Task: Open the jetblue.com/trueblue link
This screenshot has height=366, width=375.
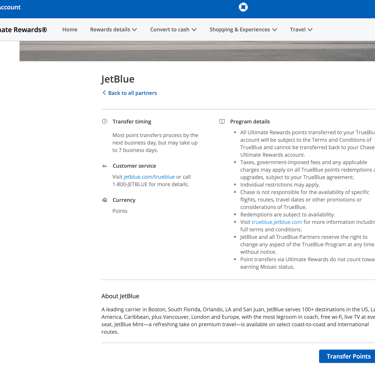Action: [x=149, y=177]
